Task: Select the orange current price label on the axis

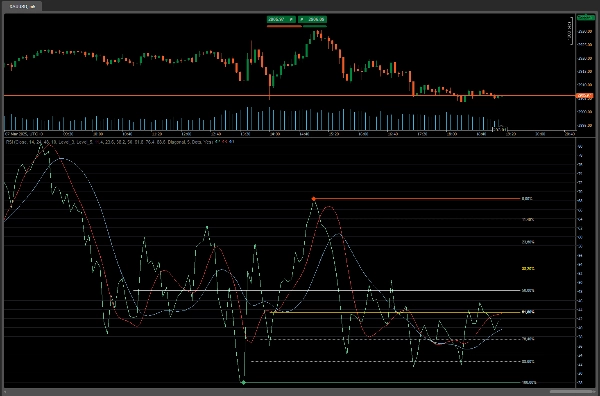Action: [x=584, y=96]
